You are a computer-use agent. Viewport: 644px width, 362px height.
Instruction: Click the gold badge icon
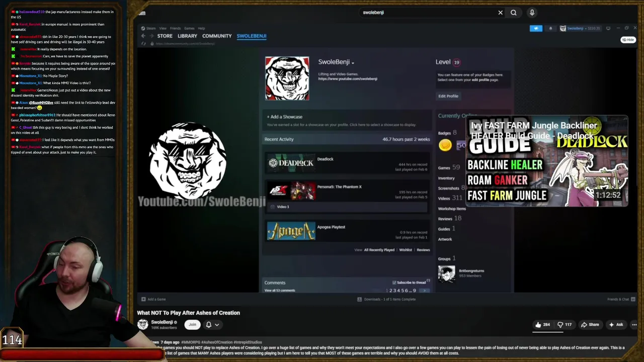point(445,145)
